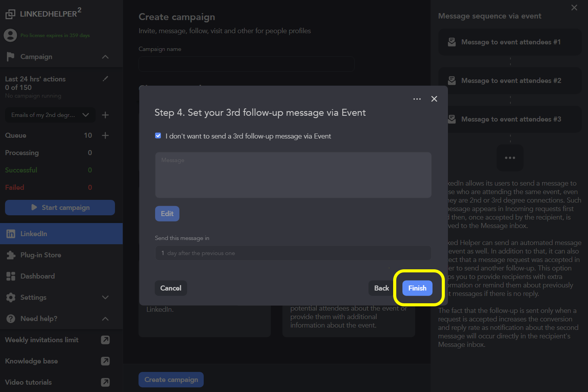
Task: Close the Message sequence side panel
Action: (574, 8)
